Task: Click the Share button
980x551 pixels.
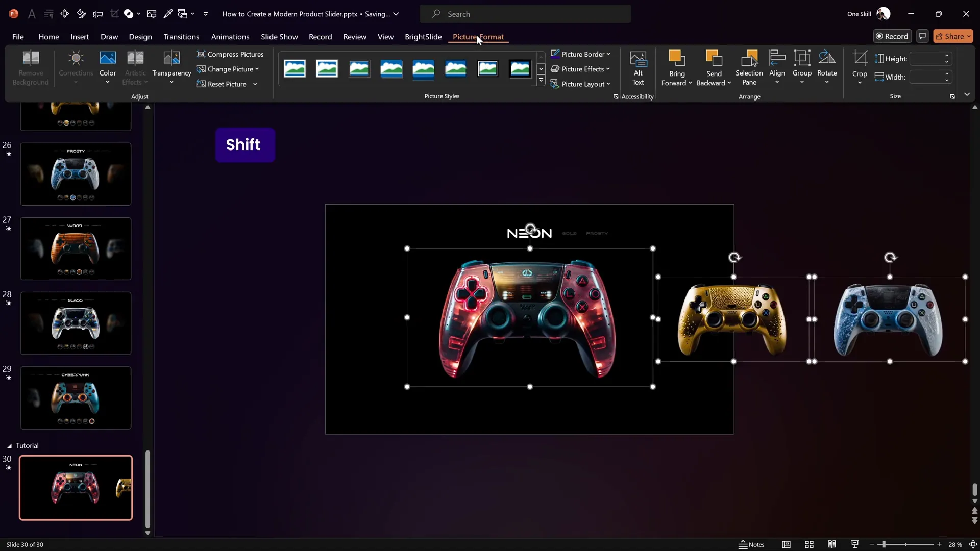Action: [x=952, y=36]
